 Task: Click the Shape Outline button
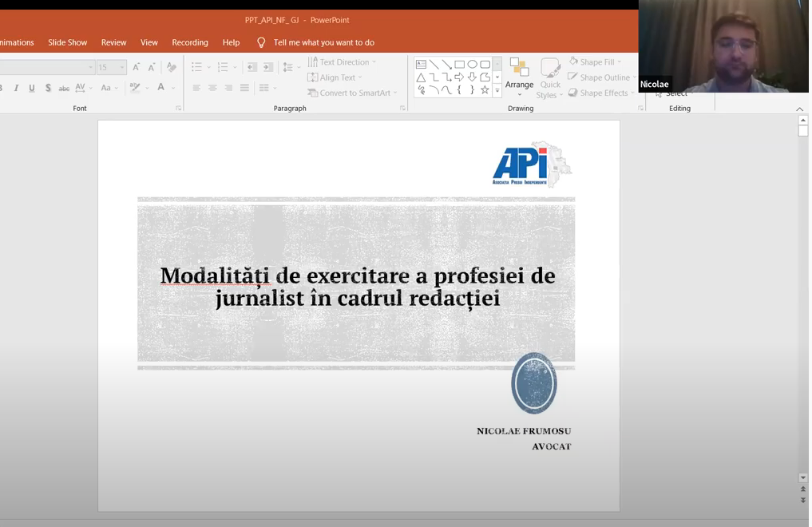tap(603, 77)
